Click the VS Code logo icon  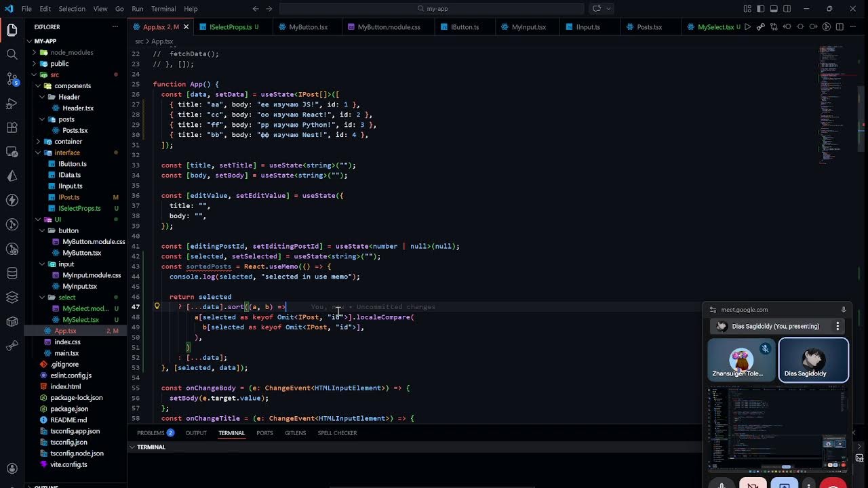point(9,9)
